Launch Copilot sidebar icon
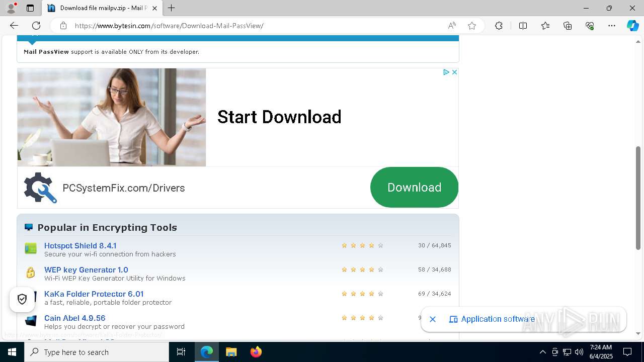644x362 pixels. (632, 26)
